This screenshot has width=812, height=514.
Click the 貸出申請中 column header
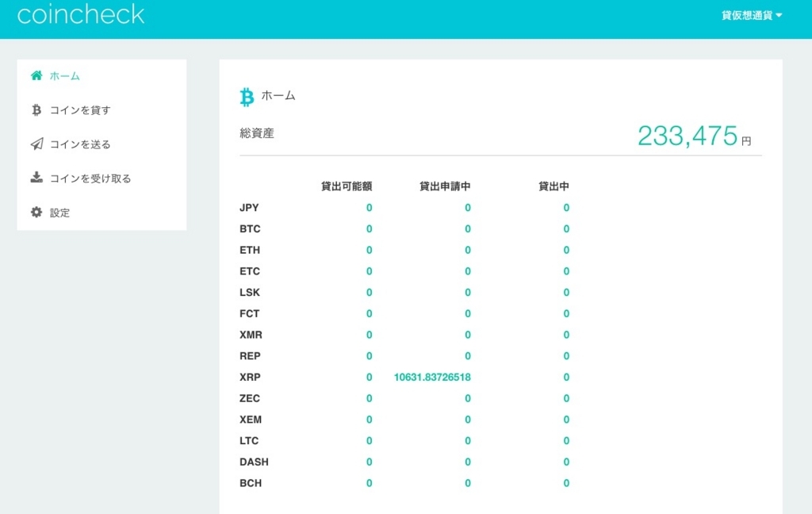point(445,186)
